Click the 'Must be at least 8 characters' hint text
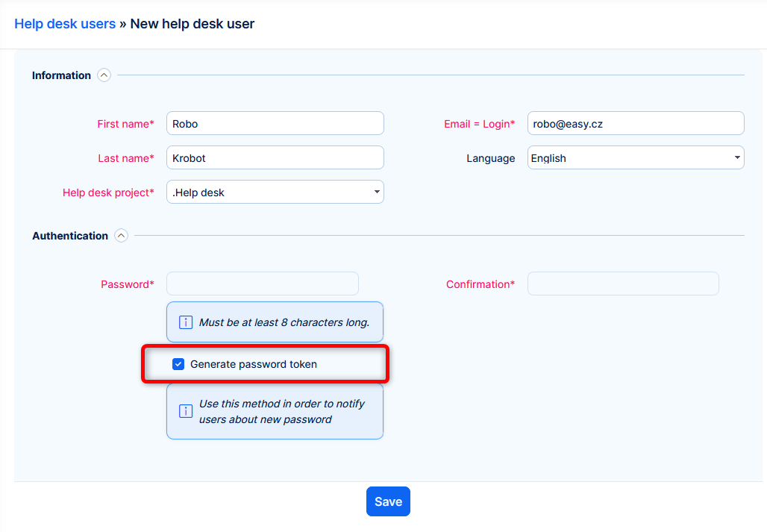This screenshot has width=767, height=532. [x=284, y=322]
